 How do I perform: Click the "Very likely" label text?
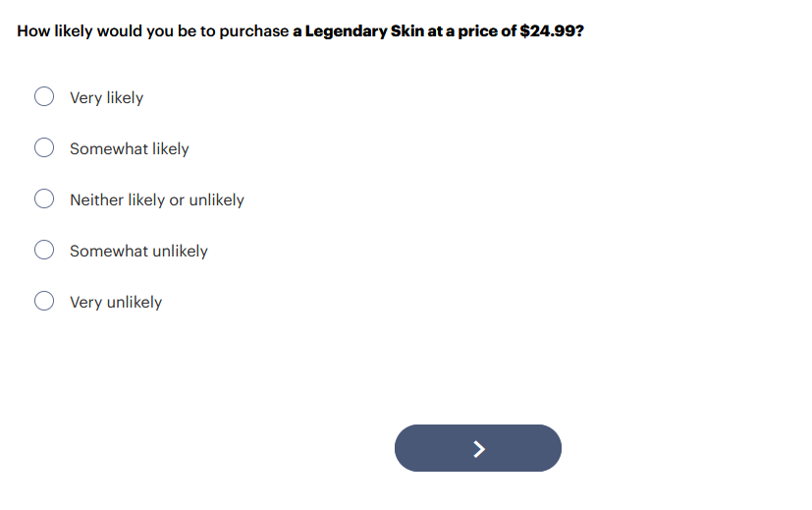[106, 97]
